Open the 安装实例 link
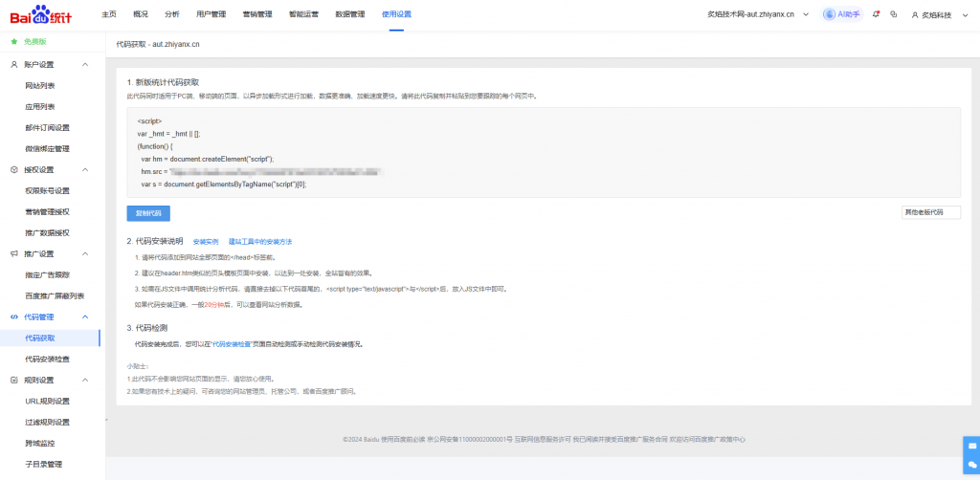 (x=206, y=242)
